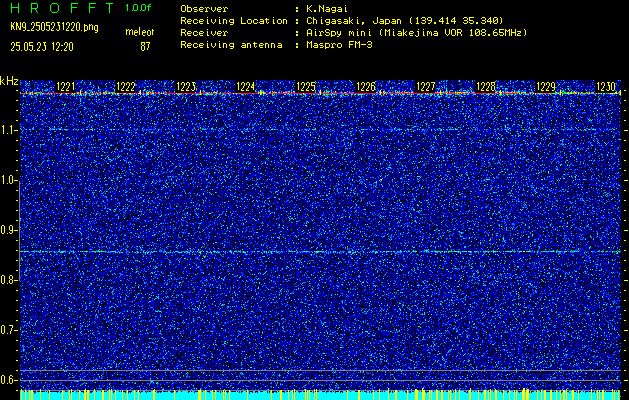Click the 1.0 frequency axis label

pyautogui.click(x=8, y=180)
